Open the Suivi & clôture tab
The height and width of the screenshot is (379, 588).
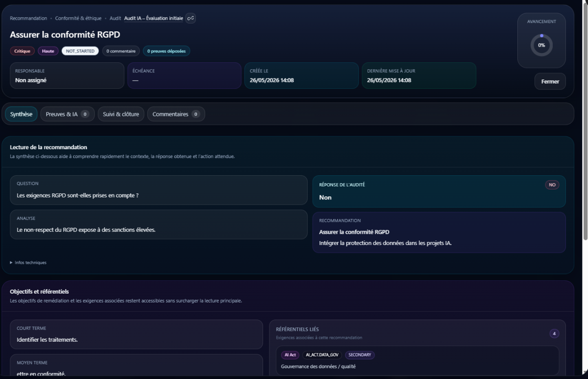pos(121,114)
